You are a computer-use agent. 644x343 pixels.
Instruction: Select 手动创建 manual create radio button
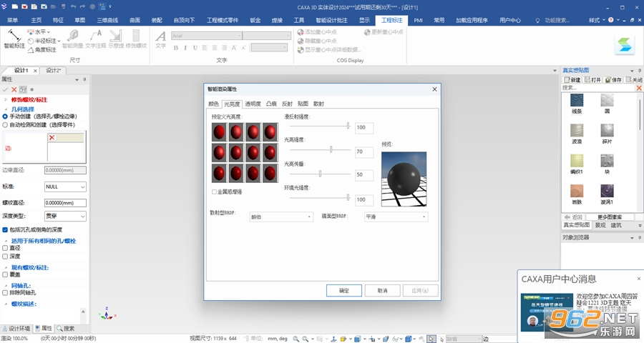5,116
